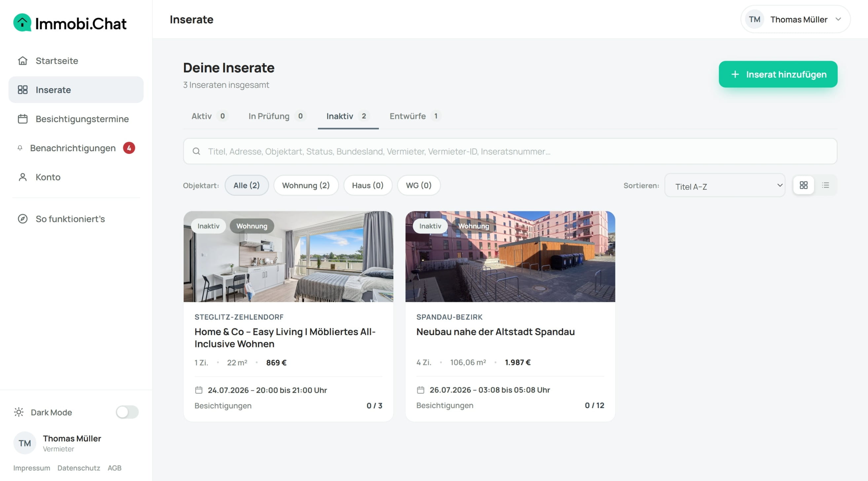Go to Startseite in the sidebar
The image size is (868, 481).
pos(76,61)
